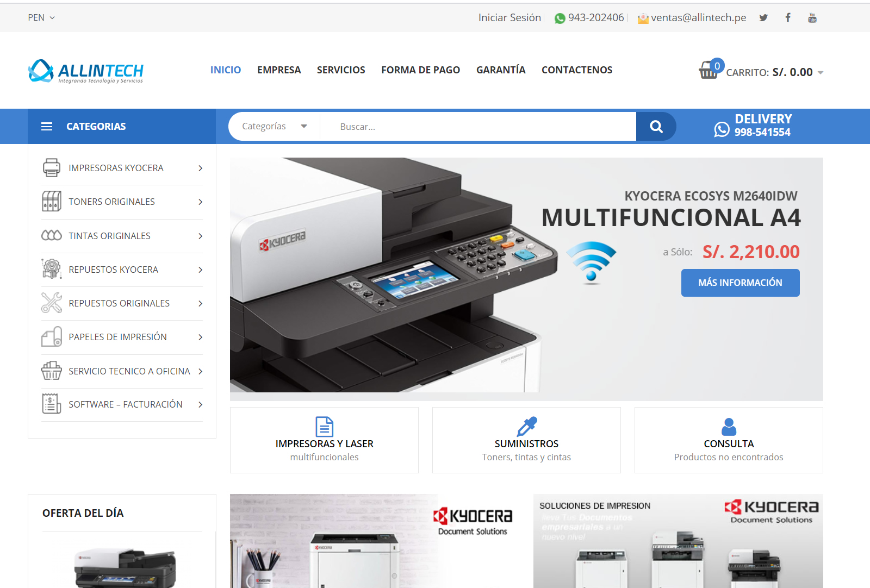The width and height of the screenshot is (870, 588).
Task: Click the Iniciar Sesión link
Action: (x=509, y=18)
